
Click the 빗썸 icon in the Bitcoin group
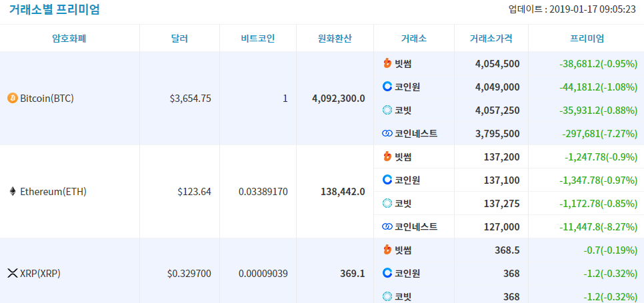pyautogui.click(x=387, y=63)
